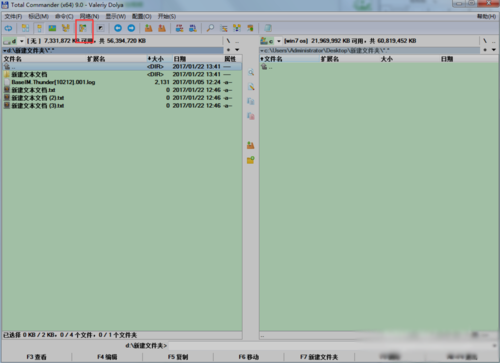This screenshot has height=363, width=500.
Task: Click the blue Back arrow icon
Action: (118, 28)
